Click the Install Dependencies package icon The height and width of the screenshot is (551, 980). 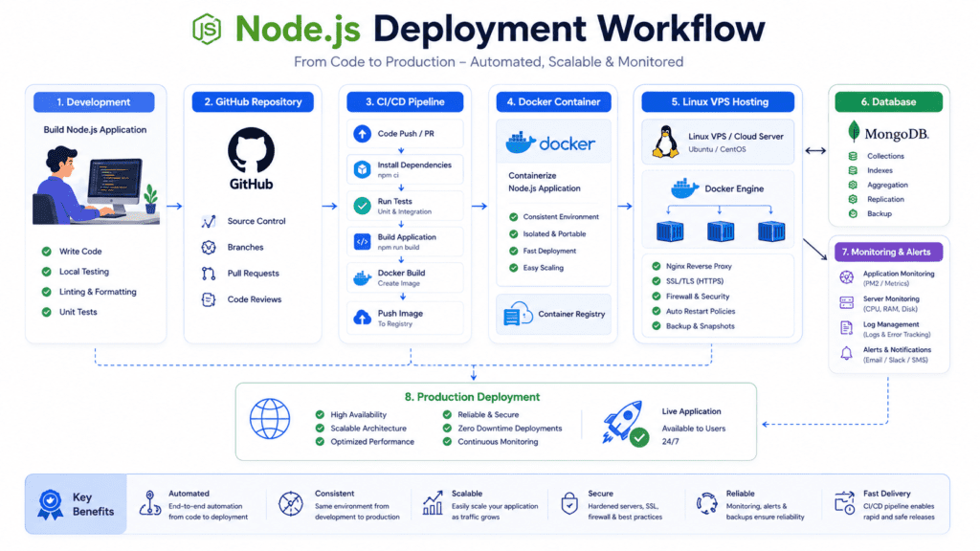pyautogui.click(x=362, y=169)
